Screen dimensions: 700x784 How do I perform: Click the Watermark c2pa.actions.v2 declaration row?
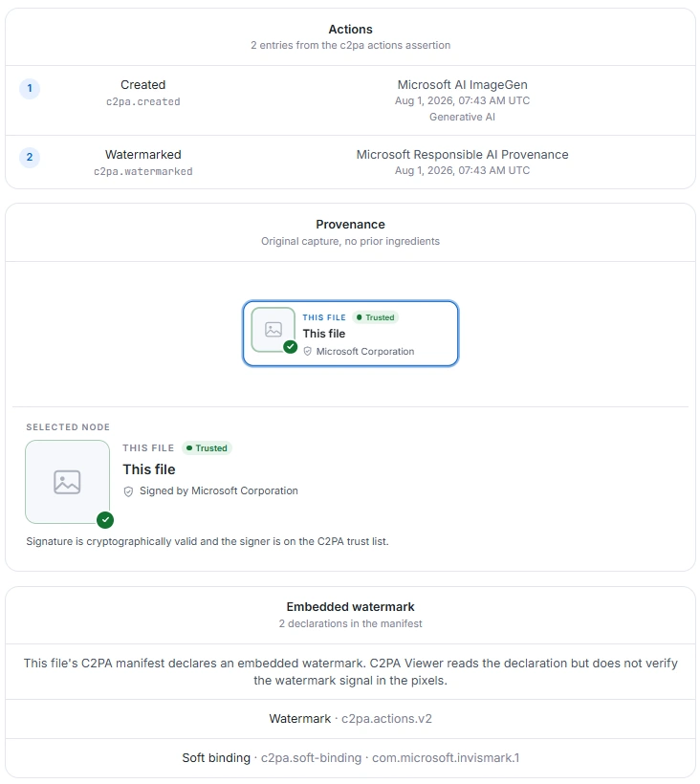tap(351, 719)
